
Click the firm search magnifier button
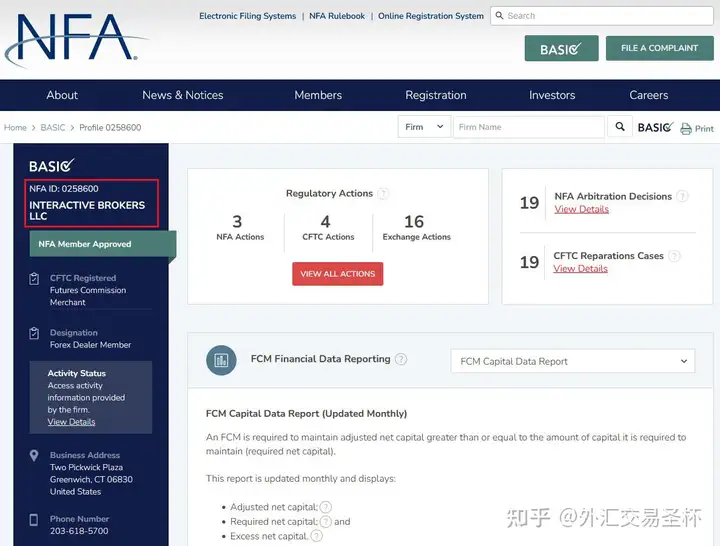619,127
